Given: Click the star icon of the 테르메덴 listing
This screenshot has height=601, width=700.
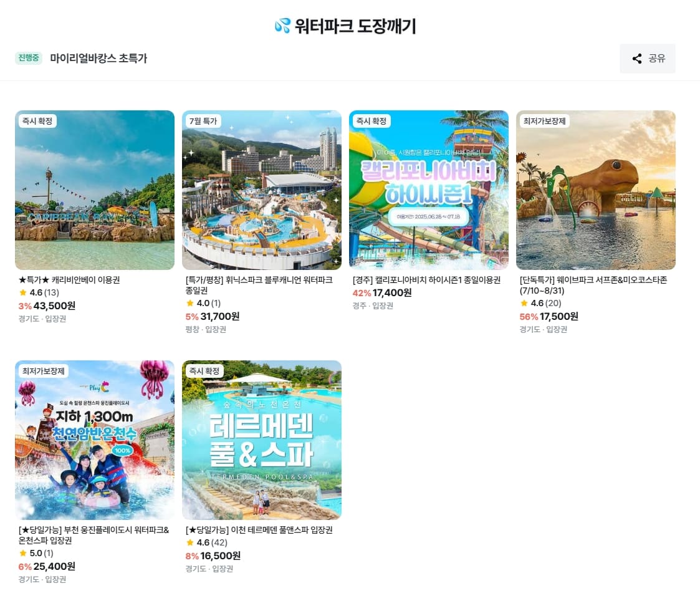Looking at the screenshot, I should (x=189, y=542).
